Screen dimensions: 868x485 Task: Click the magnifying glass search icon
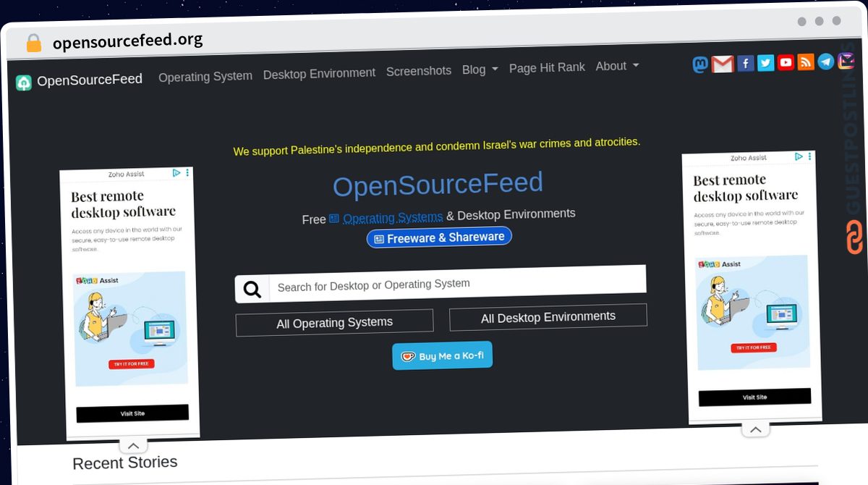(x=252, y=290)
